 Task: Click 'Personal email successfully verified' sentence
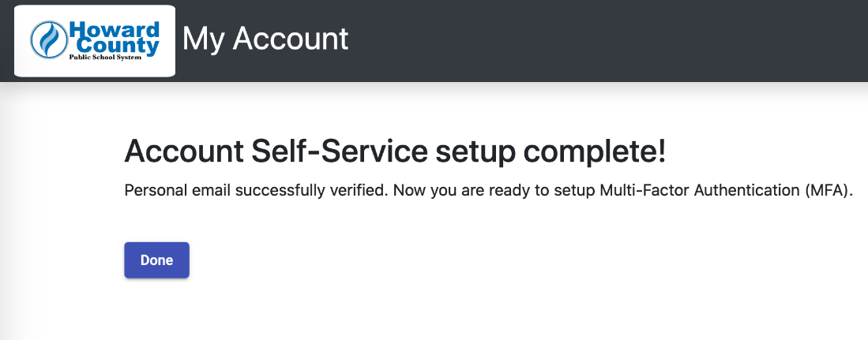coord(256,190)
